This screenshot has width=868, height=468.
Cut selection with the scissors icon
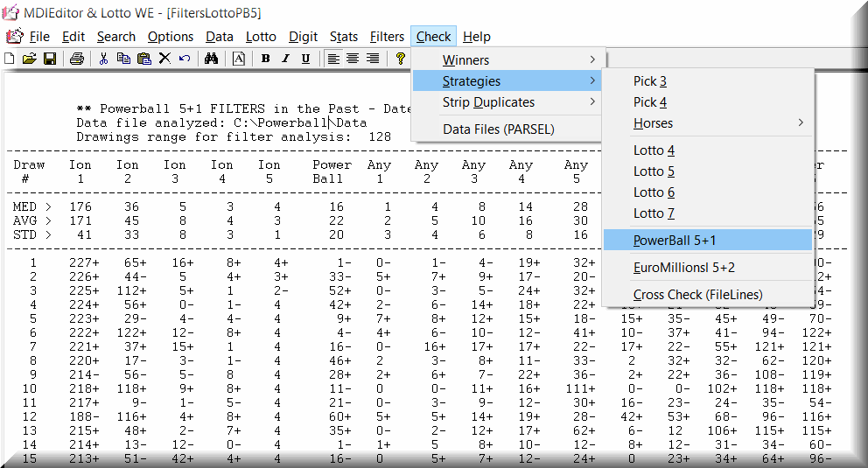(x=103, y=58)
